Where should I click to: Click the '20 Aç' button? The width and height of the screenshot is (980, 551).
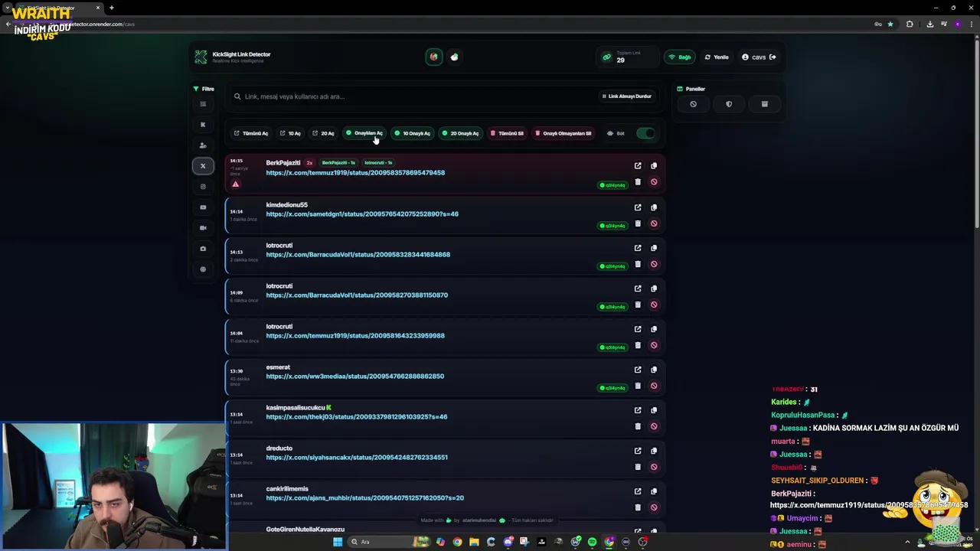coord(323,133)
